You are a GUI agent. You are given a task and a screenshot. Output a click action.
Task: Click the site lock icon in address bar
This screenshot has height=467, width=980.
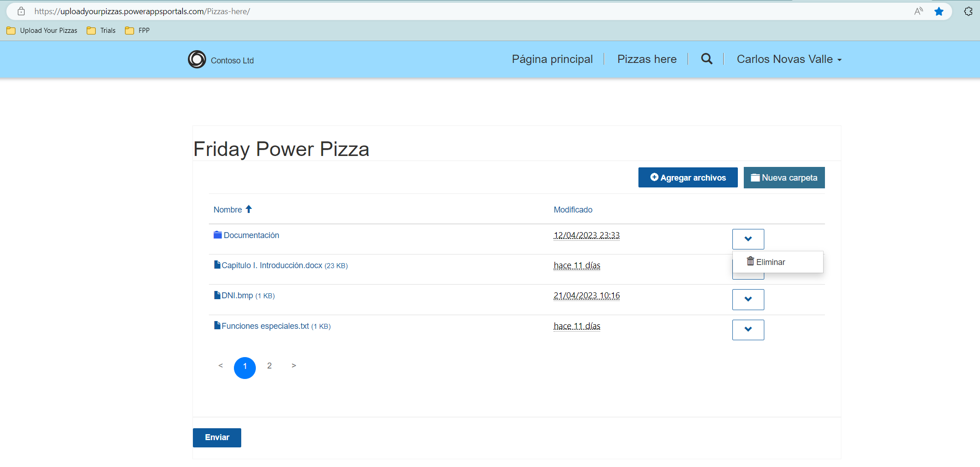21,11
